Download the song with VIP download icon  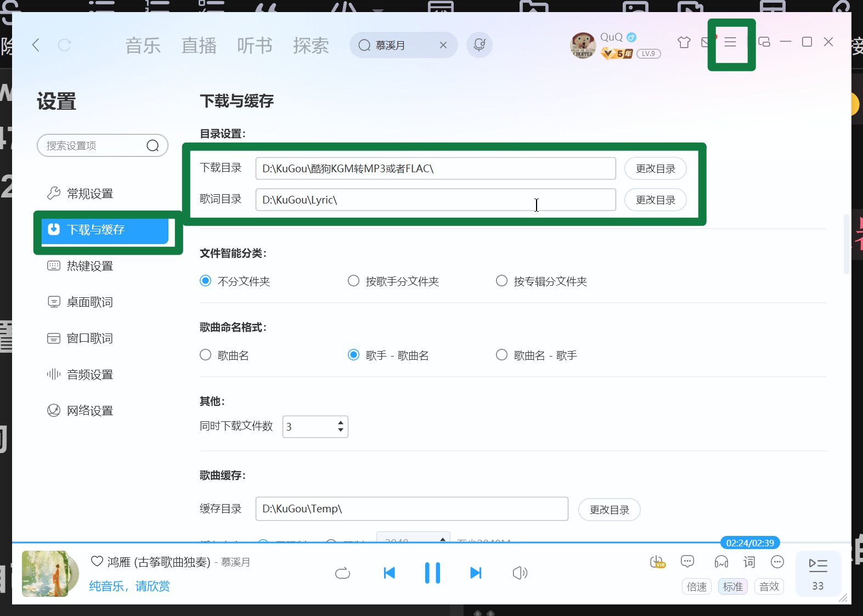coord(657,562)
